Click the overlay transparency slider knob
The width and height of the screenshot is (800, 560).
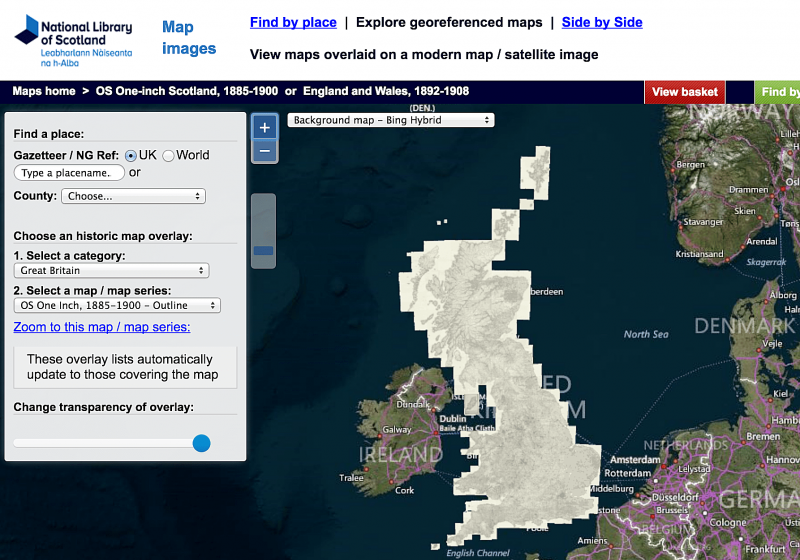(202, 443)
